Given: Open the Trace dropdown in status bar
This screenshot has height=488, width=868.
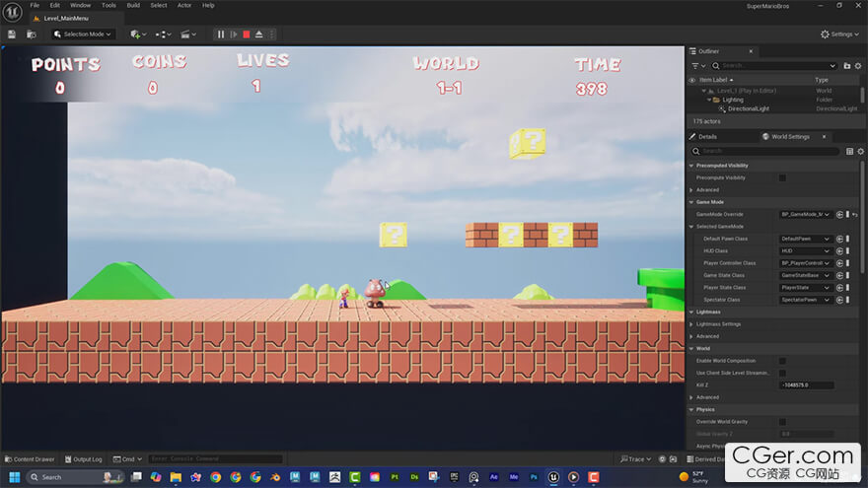Looking at the screenshot, I should tap(635, 459).
